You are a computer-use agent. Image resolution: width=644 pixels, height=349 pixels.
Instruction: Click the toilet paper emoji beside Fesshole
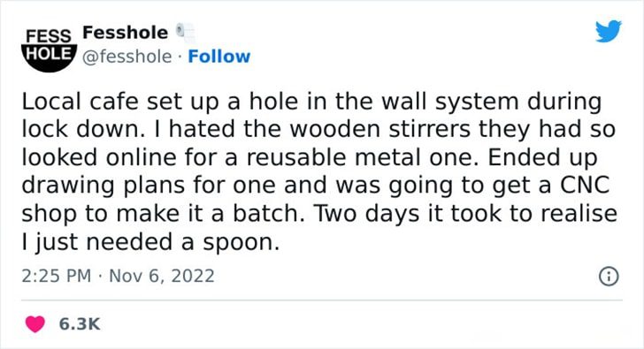click(186, 33)
